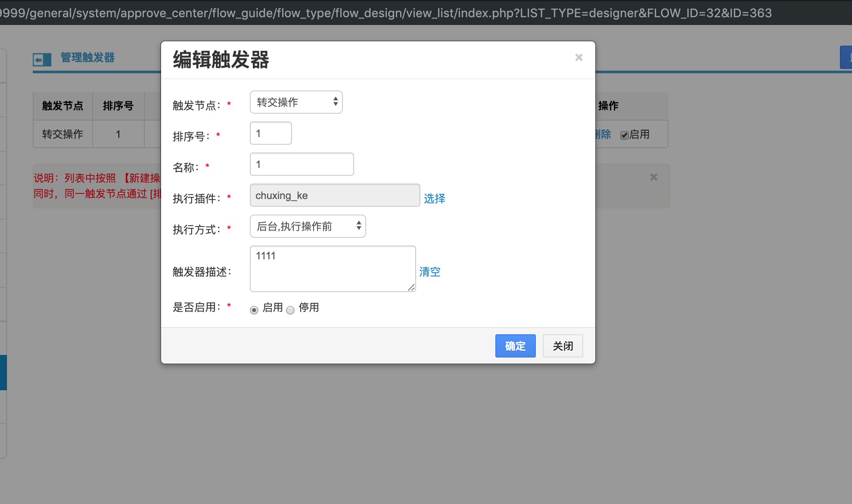
Task: Click the 触发节点 table column header
Action: (62, 106)
